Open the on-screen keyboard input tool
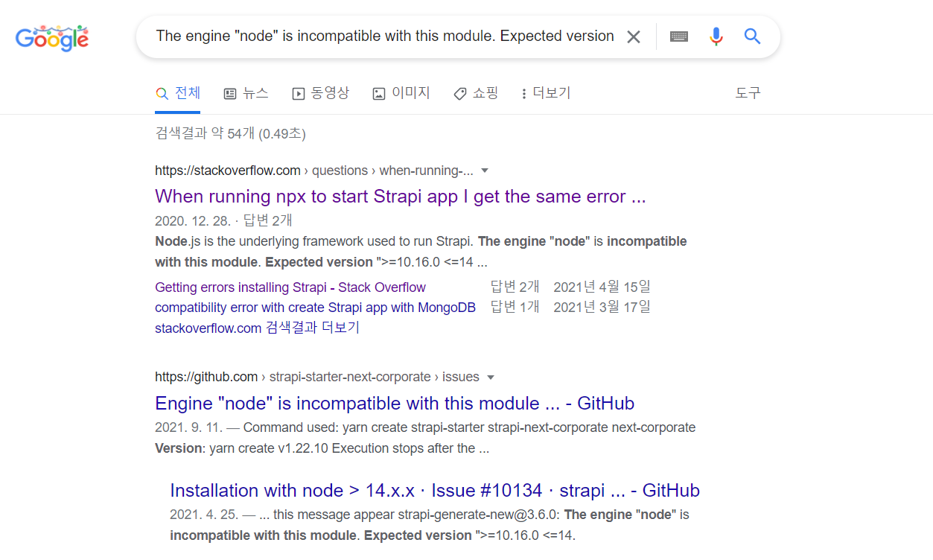The width and height of the screenshot is (933, 560). coord(678,36)
